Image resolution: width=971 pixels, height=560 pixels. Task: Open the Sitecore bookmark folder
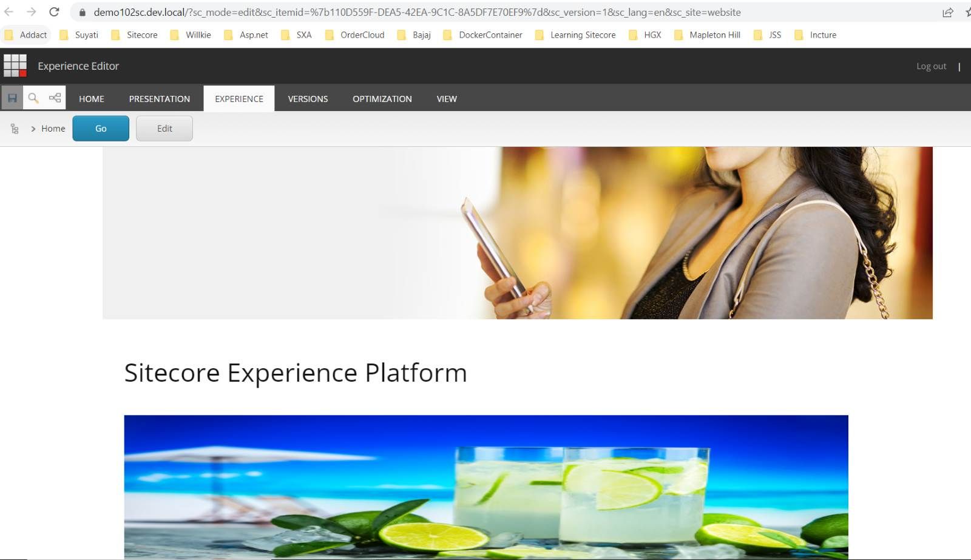134,35
